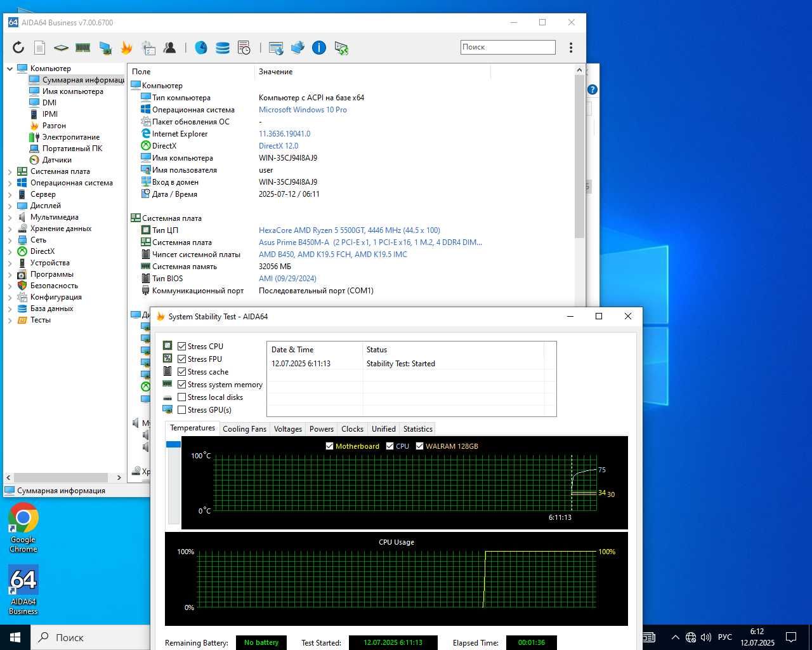Image resolution: width=812 pixels, height=650 pixels.
Task: Click the vertical scrollbar in the summary list
Action: coord(579,156)
